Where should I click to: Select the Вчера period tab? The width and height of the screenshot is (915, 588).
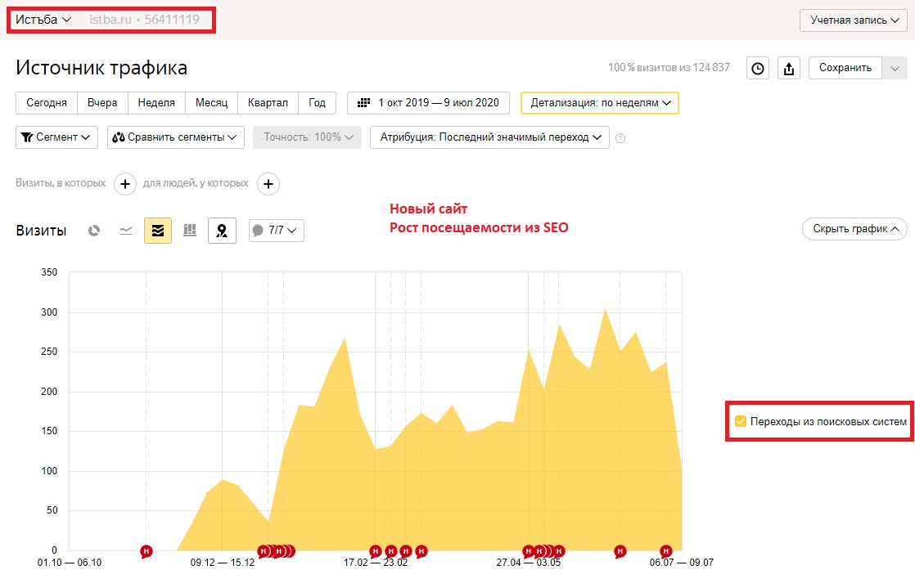point(102,103)
